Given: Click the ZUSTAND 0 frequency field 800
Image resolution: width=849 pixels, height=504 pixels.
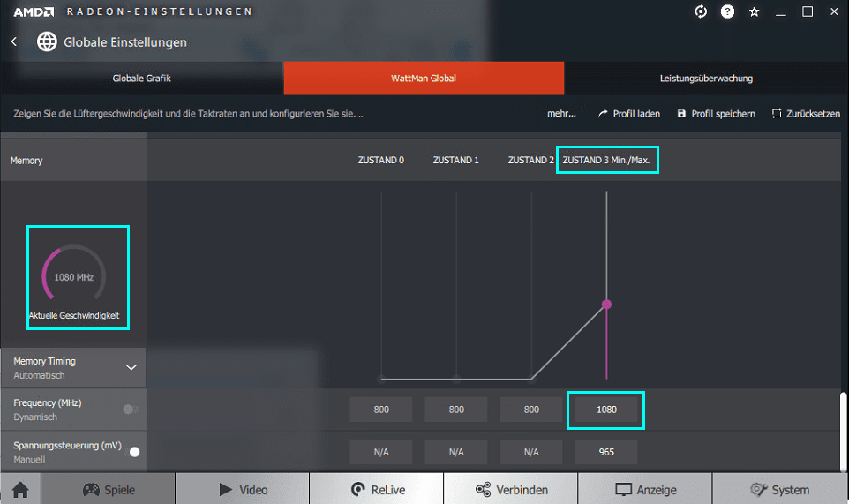Looking at the screenshot, I should 381,410.
